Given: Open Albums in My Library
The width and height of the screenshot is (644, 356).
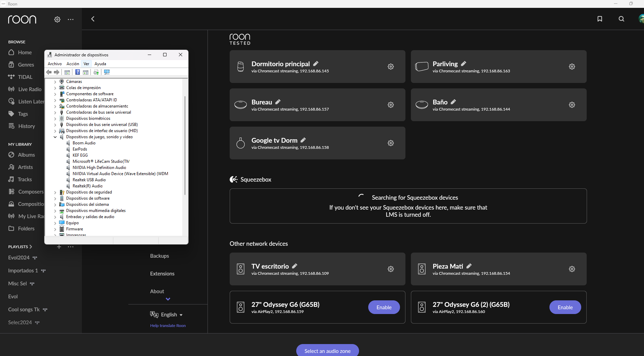Looking at the screenshot, I should coord(26,155).
